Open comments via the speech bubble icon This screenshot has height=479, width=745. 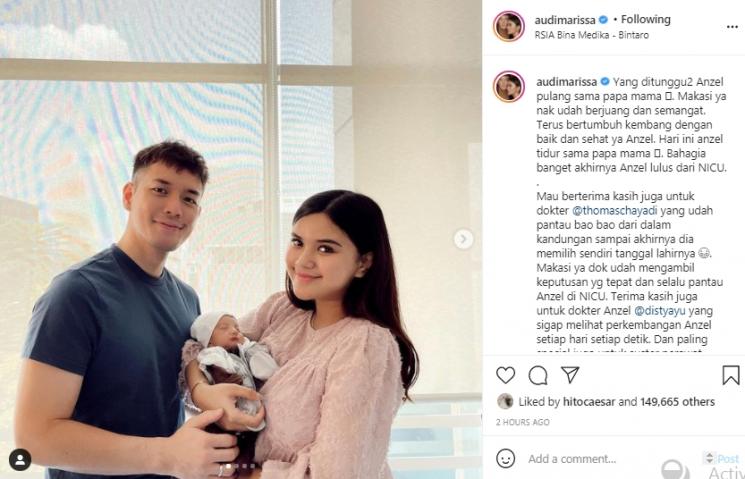coord(538,375)
